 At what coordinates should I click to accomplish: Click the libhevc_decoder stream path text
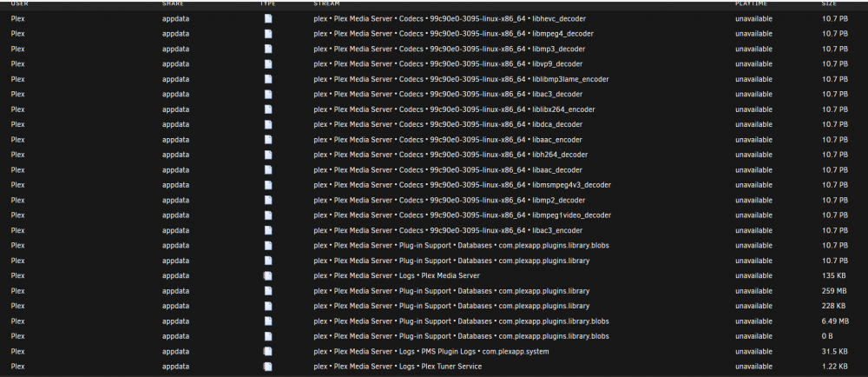click(450, 18)
